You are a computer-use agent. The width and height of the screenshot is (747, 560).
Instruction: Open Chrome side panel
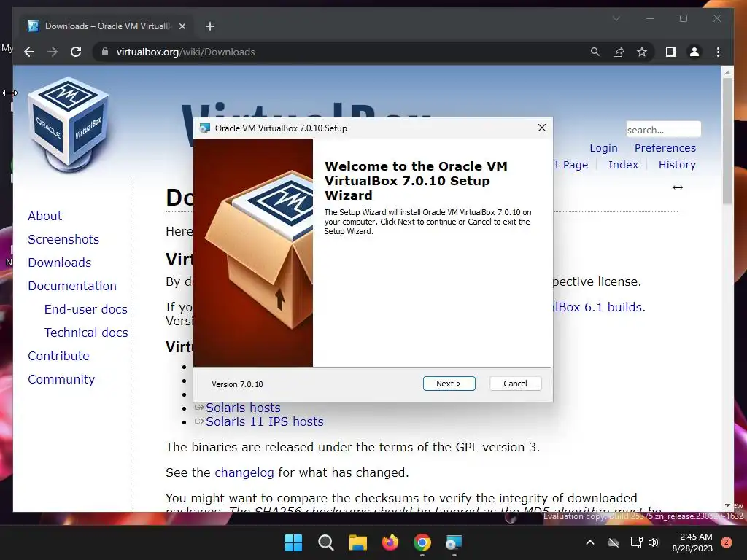coord(671,52)
